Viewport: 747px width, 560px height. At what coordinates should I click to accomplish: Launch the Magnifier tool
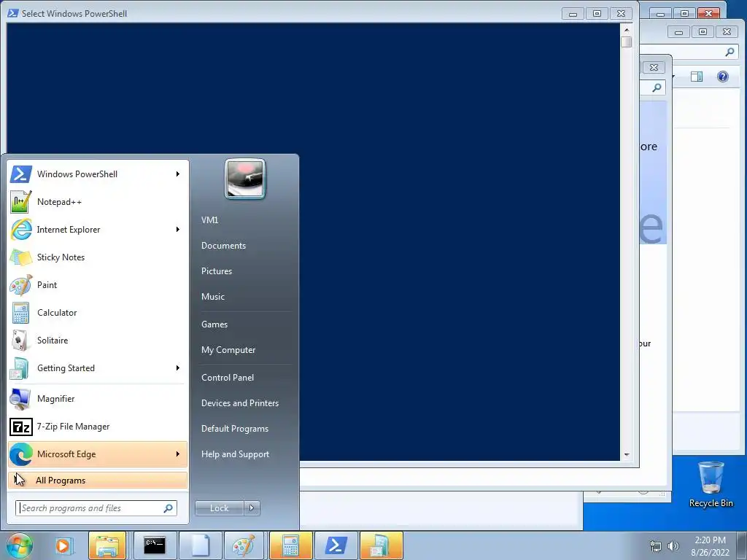[x=98, y=399]
